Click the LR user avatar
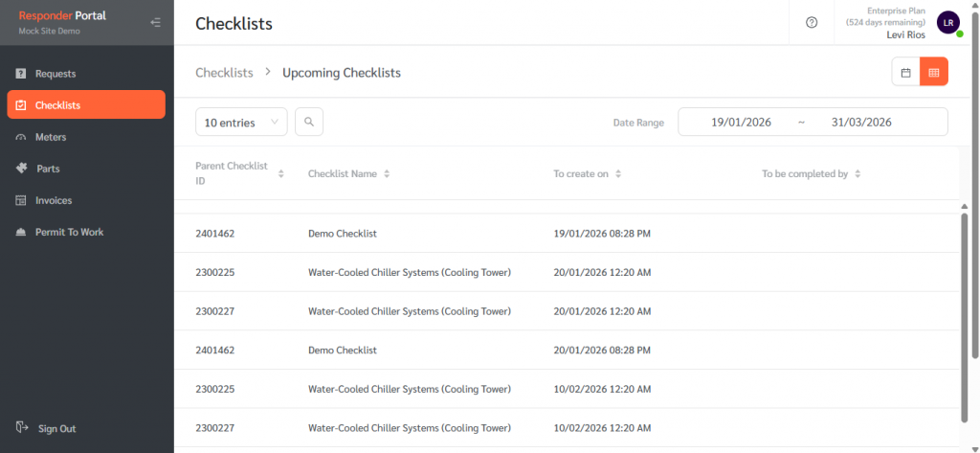Viewport: 980px width, 453px height. 947,23
